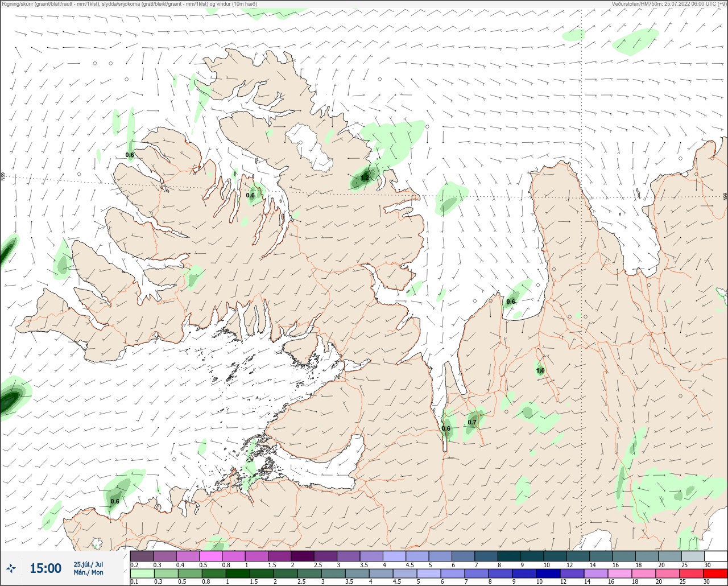Click the '0.1' label under the lower scale
Screen dimensions: 728x586
[134, 581]
